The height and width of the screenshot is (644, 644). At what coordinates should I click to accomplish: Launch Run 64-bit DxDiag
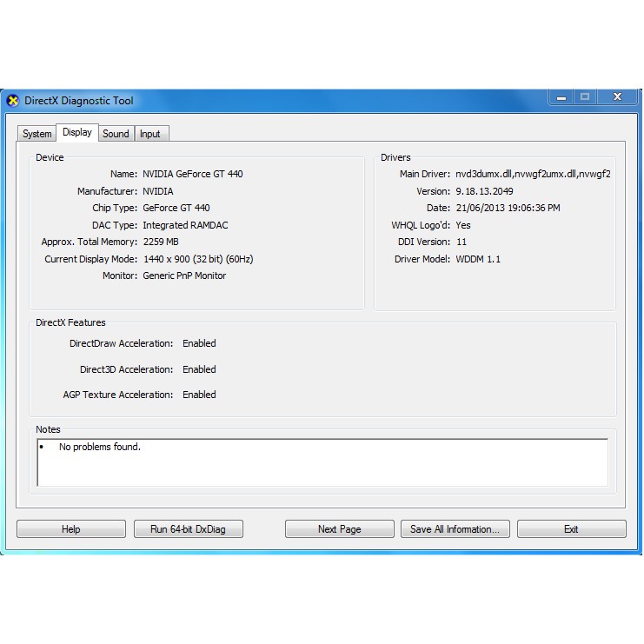point(188,529)
